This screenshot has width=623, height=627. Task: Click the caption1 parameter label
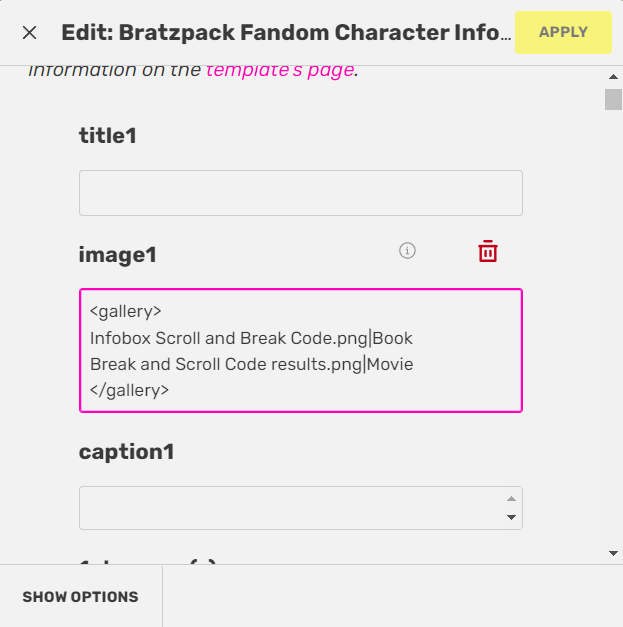tap(127, 452)
